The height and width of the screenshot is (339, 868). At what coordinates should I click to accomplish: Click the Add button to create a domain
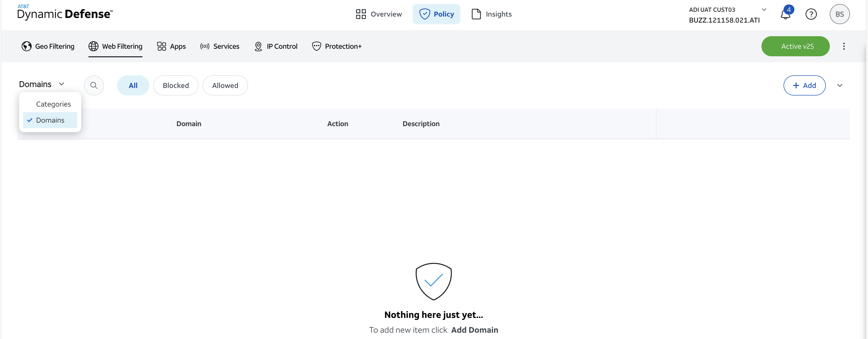click(804, 85)
